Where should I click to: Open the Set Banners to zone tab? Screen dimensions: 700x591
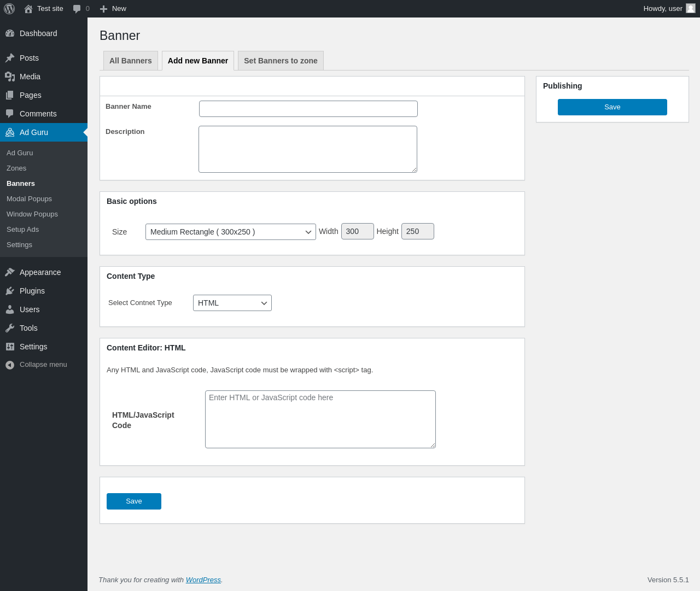point(281,61)
